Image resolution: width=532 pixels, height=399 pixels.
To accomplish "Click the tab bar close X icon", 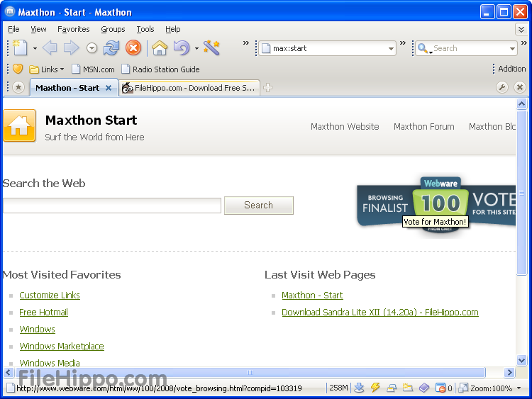I will click(519, 87).
